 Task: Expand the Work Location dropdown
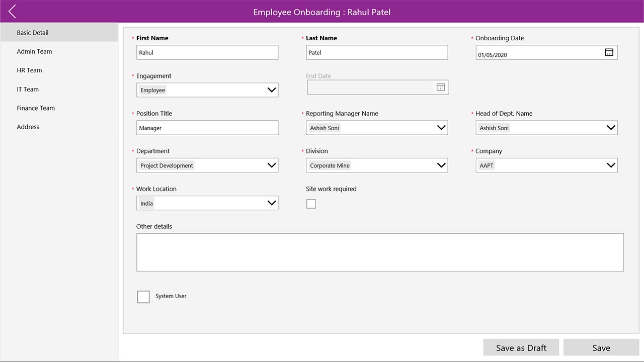point(272,203)
